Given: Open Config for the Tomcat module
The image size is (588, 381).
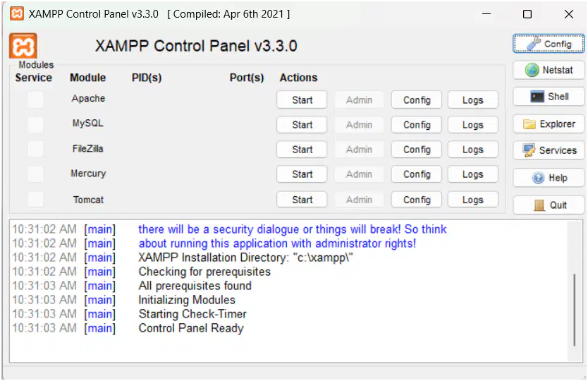Looking at the screenshot, I should [417, 200].
